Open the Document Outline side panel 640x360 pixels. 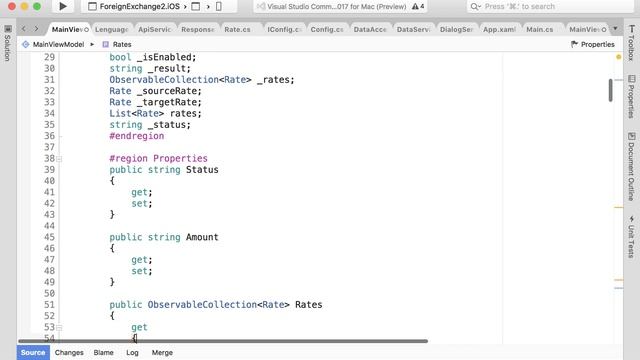click(631, 167)
